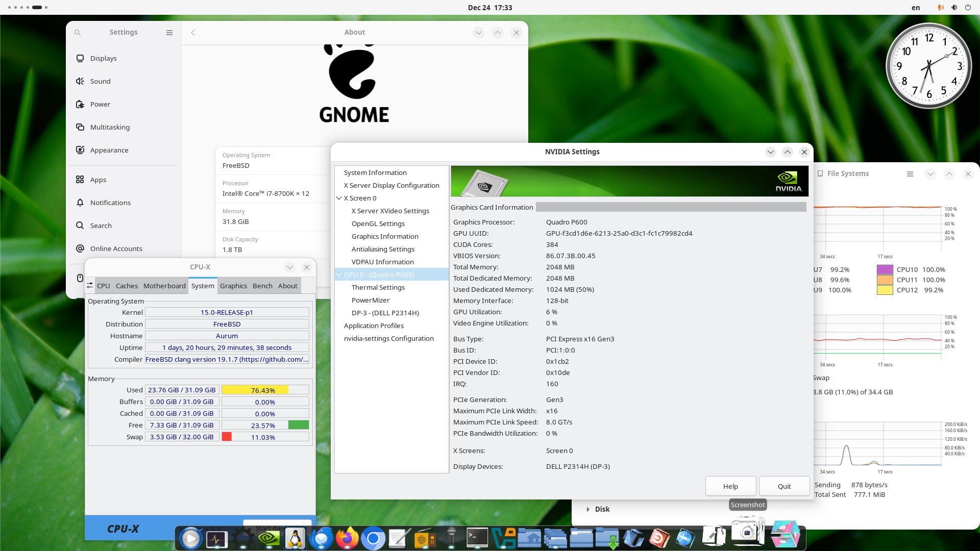Viewport: 980px width, 551px height.
Task: Open the FreeBSD clang compiler link
Action: [227, 359]
